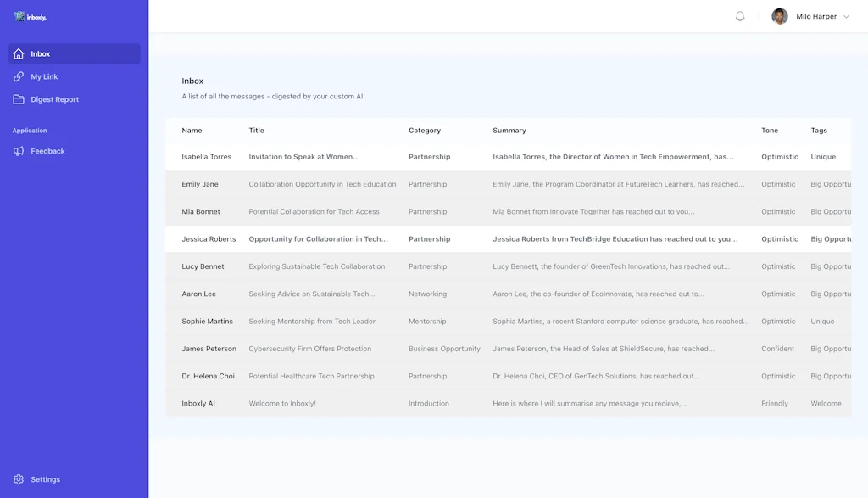Navigate to the Digest Report section
The image size is (868, 498).
pos(54,99)
